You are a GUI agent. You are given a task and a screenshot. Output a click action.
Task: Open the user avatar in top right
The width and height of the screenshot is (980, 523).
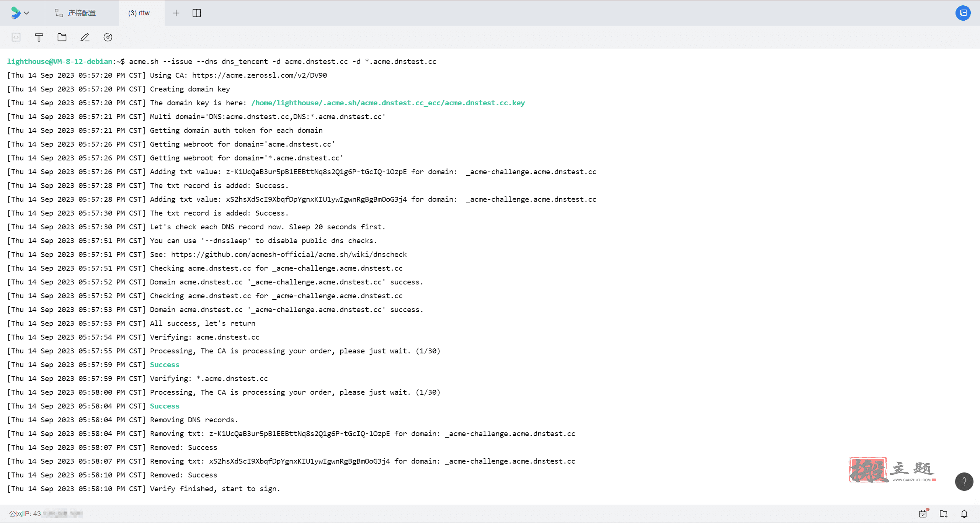pos(963,13)
